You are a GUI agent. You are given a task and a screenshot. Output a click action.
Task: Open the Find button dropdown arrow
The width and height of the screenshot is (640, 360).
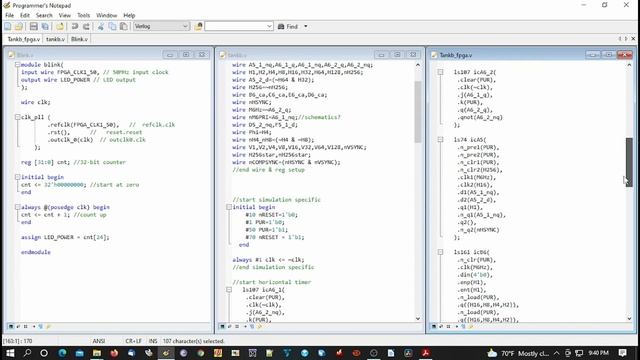[306, 27]
